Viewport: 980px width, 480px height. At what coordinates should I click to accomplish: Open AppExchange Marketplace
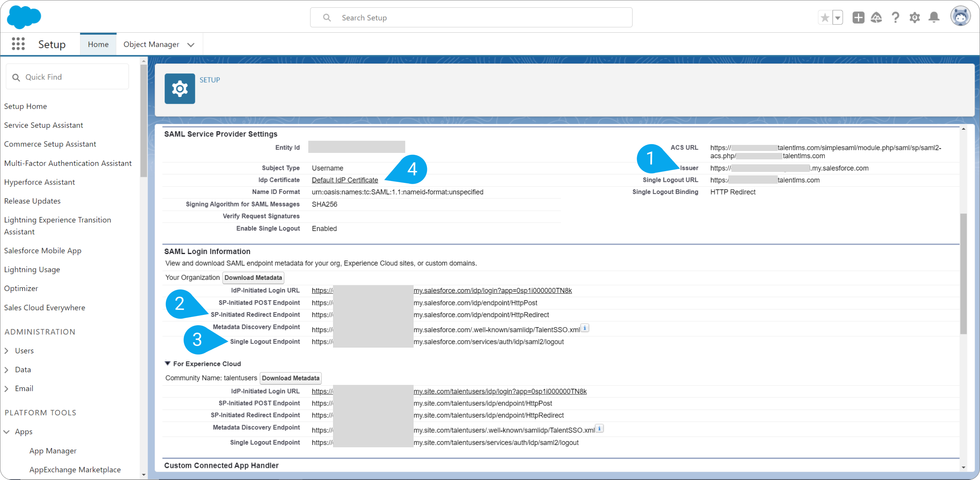[75, 470]
